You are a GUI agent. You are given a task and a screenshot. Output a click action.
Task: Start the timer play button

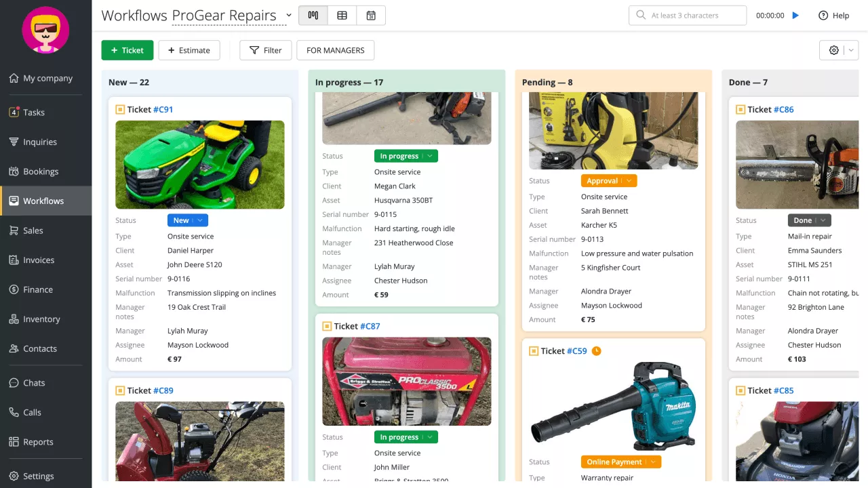click(796, 15)
